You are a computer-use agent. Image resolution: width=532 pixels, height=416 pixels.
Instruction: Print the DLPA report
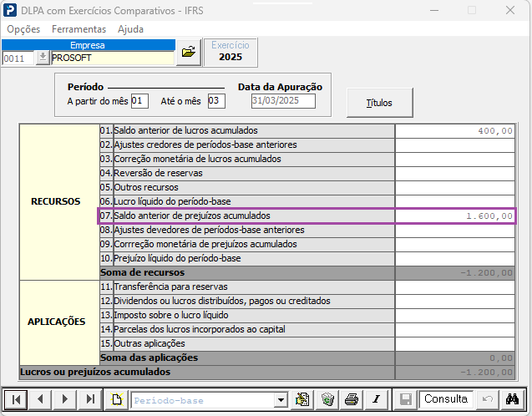point(352,399)
